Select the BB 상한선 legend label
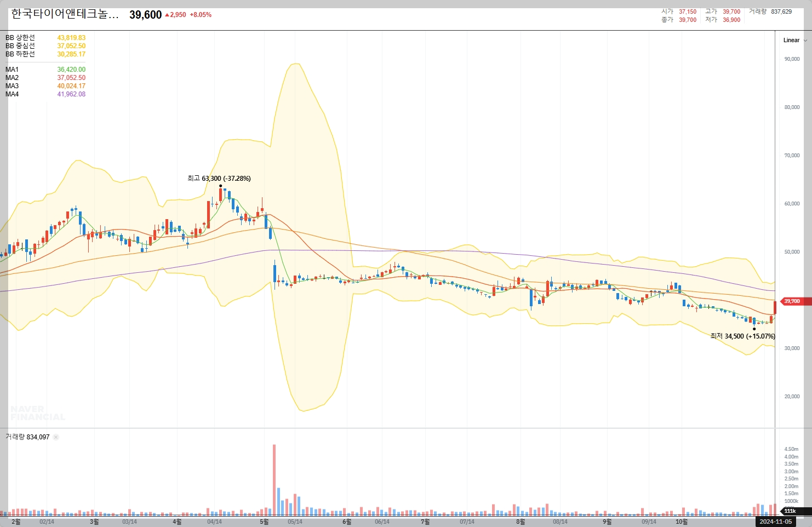This screenshot has height=527, width=812. coord(20,38)
